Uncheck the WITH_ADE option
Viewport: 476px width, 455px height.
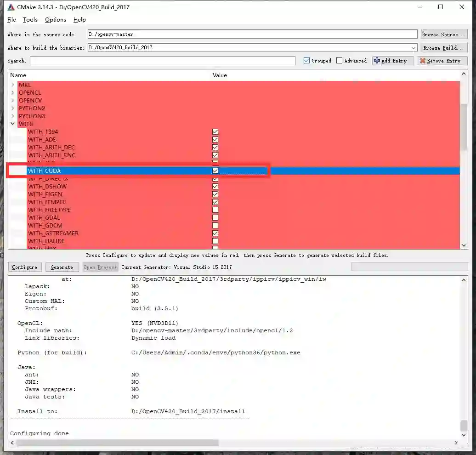tap(215, 139)
